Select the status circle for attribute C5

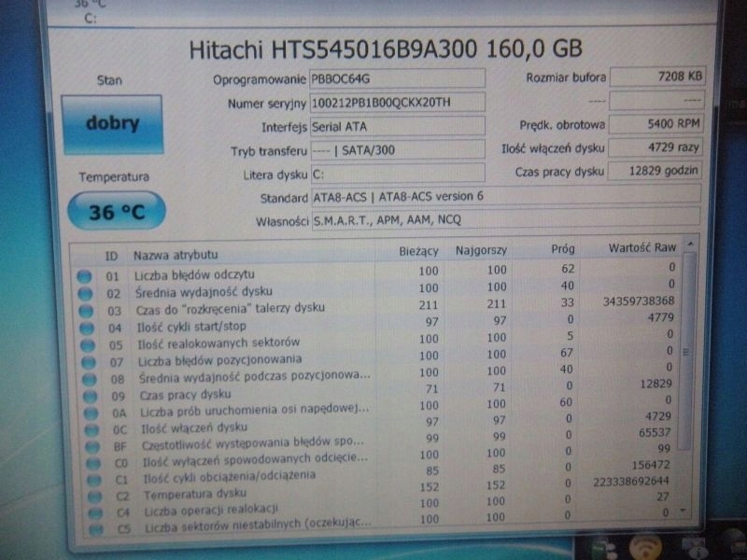point(96,529)
